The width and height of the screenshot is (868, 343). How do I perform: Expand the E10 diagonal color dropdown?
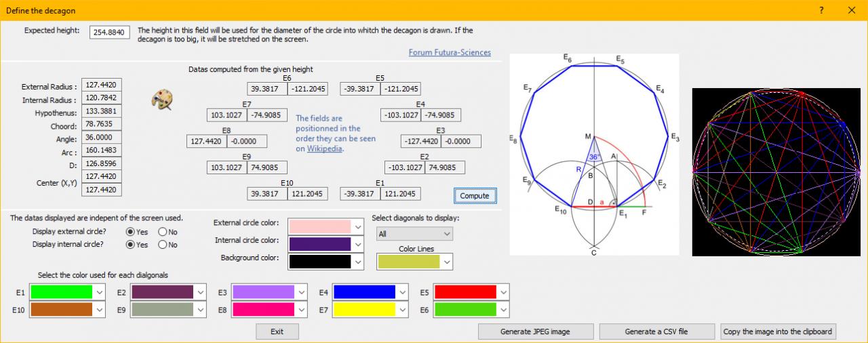point(100,310)
